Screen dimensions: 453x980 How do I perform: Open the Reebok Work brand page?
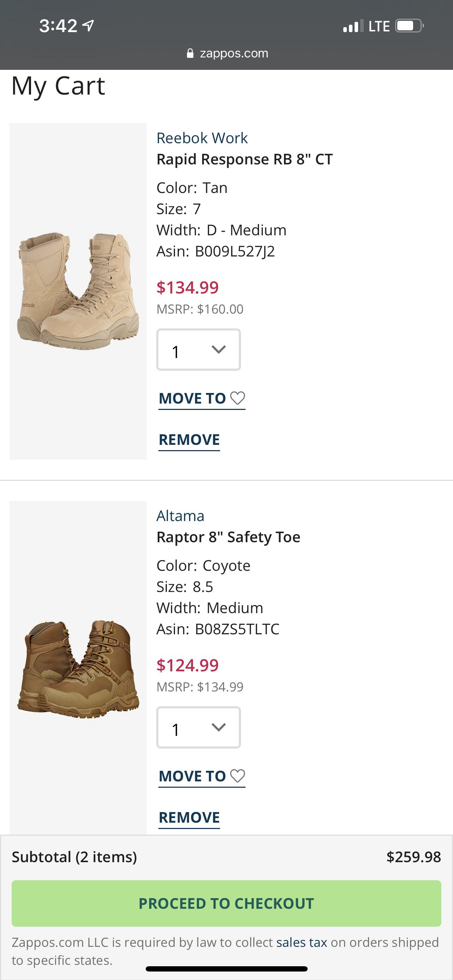pyautogui.click(x=201, y=138)
